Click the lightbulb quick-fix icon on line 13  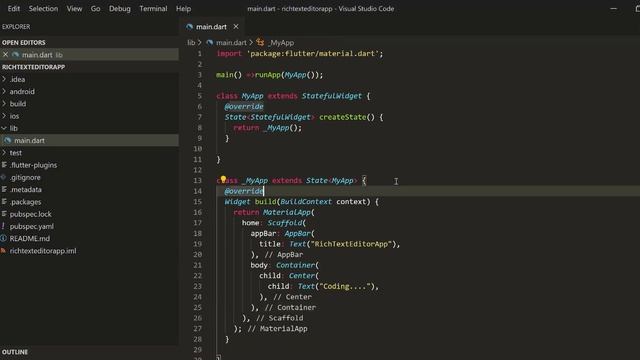pyautogui.click(x=223, y=179)
